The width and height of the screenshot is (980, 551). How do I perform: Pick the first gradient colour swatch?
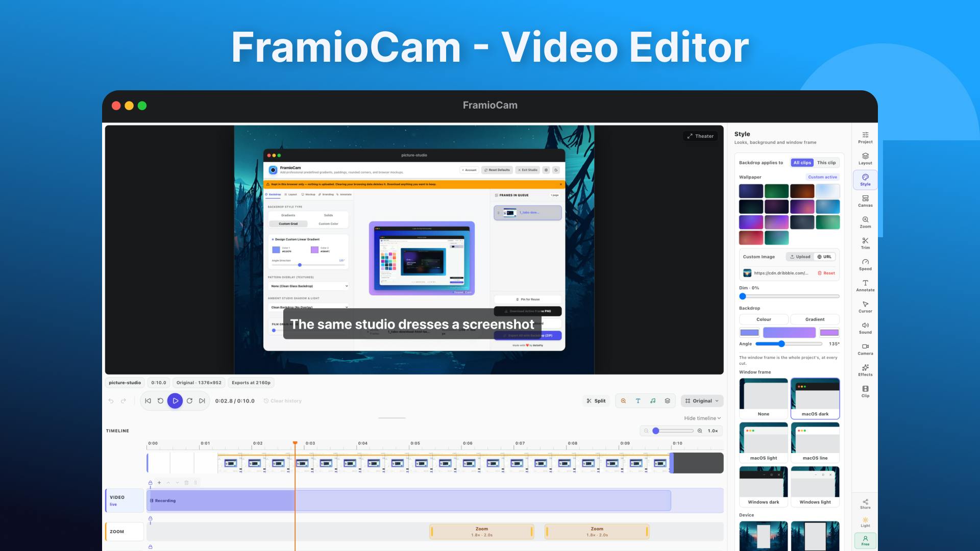(x=749, y=333)
